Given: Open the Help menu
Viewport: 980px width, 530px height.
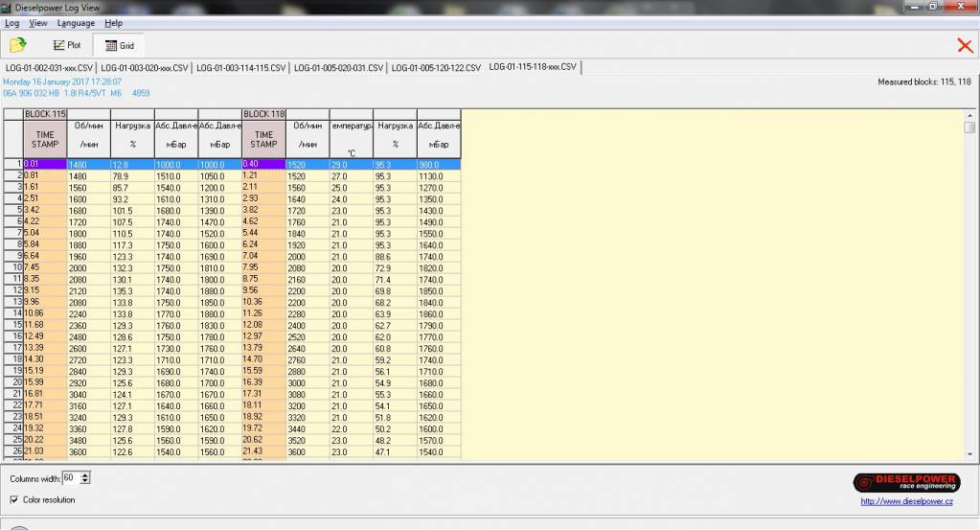Looking at the screenshot, I should pos(113,23).
